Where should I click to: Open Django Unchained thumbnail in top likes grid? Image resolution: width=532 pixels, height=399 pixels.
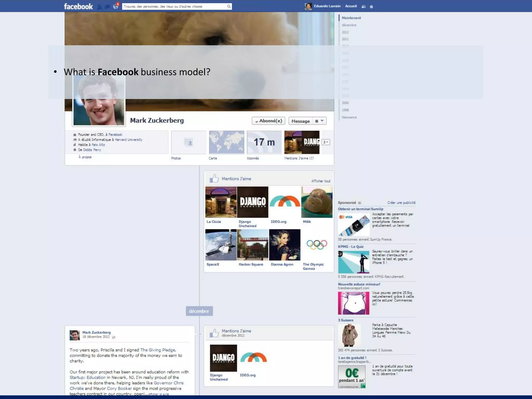click(253, 202)
